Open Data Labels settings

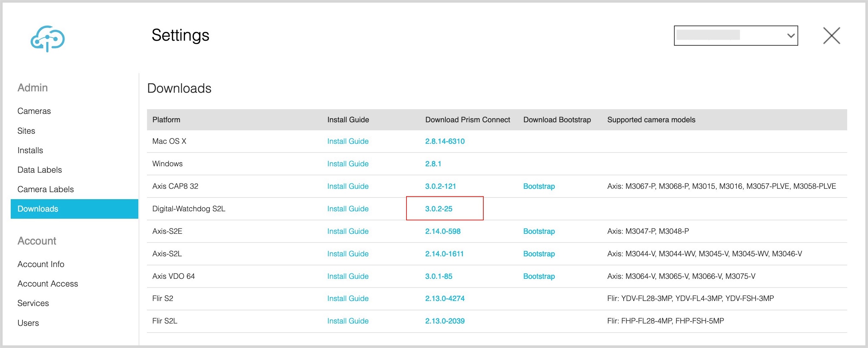(x=40, y=170)
